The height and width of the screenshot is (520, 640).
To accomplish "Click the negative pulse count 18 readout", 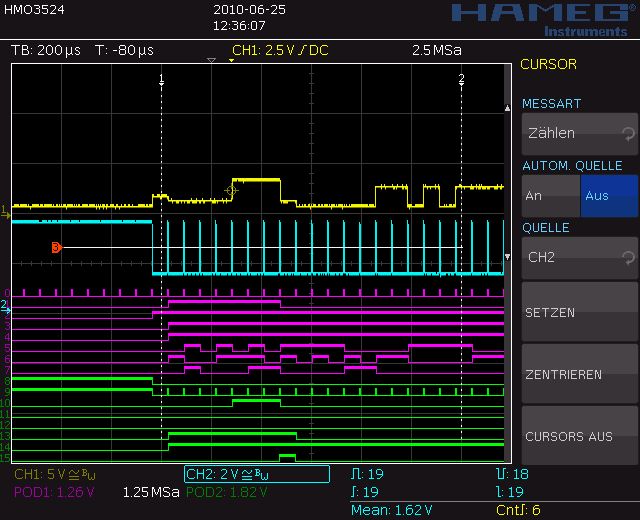I will click(x=512, y=474).
